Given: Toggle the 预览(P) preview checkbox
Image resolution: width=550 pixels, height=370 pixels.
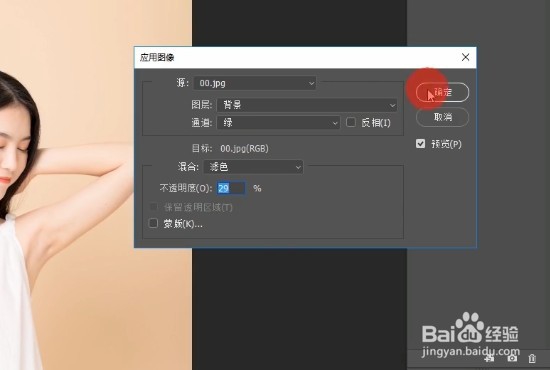Looking at the screenshot, I should click(x=420, y=144).
